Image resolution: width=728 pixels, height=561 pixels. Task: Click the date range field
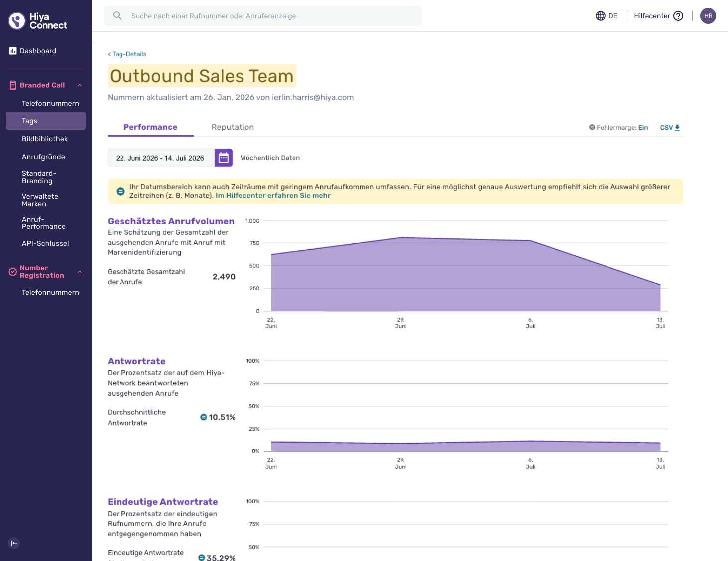click(x=161, y=158)
